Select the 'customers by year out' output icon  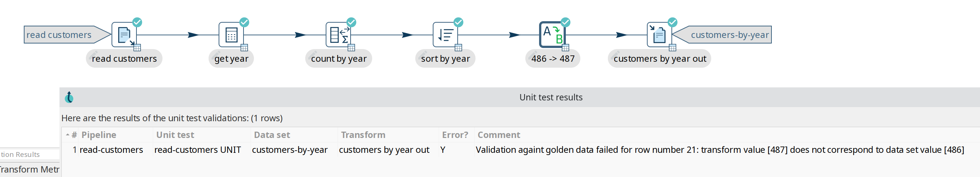coord(659,35)
